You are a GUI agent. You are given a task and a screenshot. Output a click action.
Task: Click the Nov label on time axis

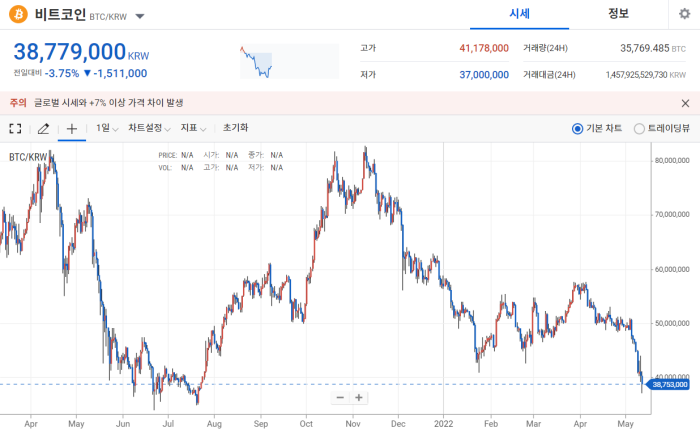click(x=353, y=424)
